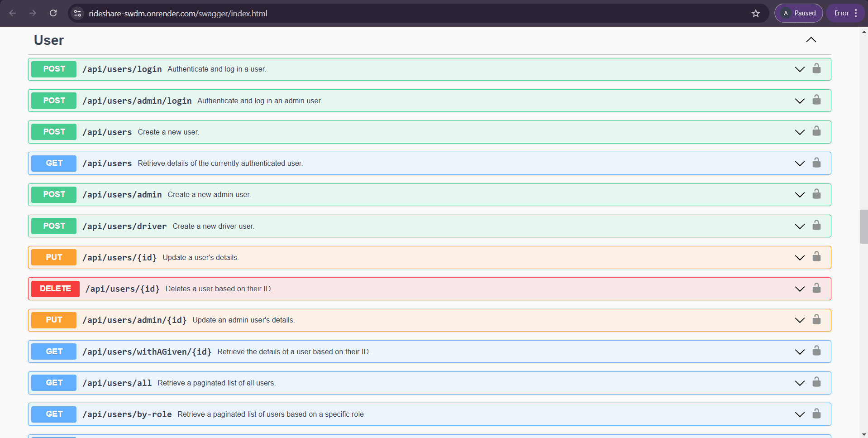
Task: Expand POST /api/users/admin/login chevron
Action: [x=800, y=101]
